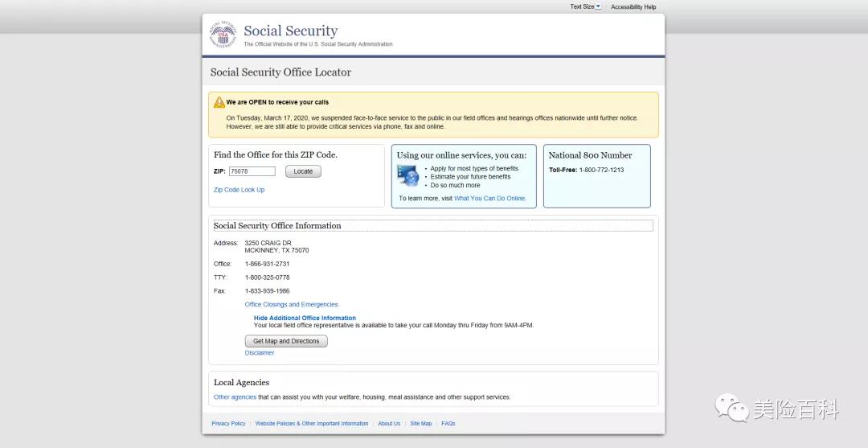Viewport: 868px width, 448px height.
Task: Click the online services computer globe icon
Action: tap(408, 175)
